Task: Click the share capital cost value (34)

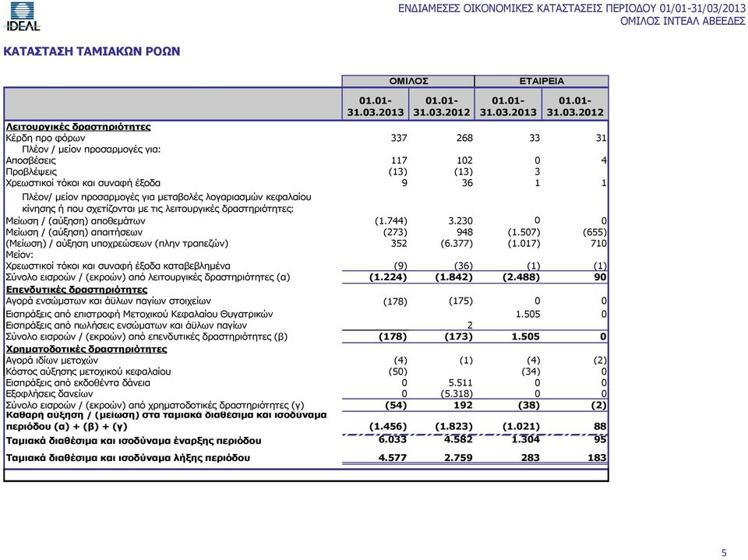Action: [531, 372]
